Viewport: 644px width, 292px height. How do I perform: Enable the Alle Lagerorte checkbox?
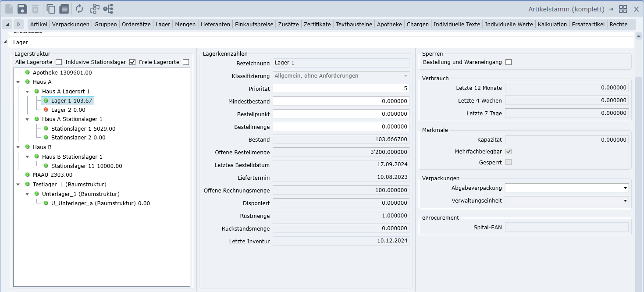pos(59,62)
